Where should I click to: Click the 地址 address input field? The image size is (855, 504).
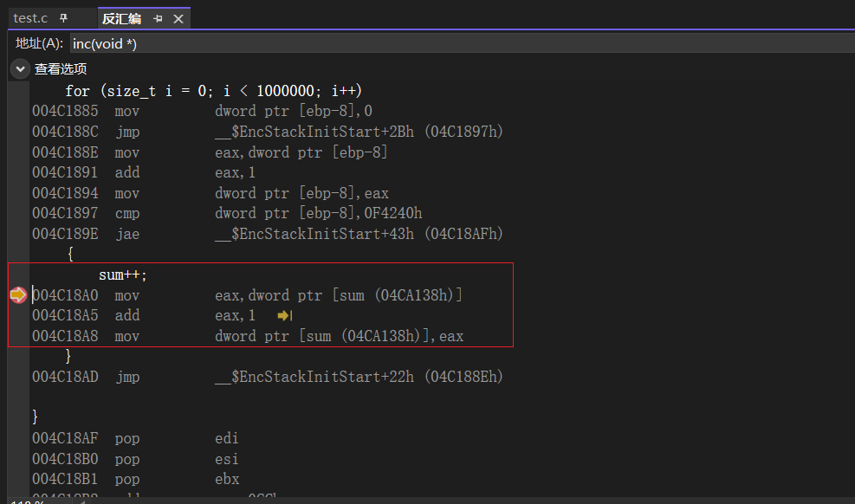coord(459,43)
